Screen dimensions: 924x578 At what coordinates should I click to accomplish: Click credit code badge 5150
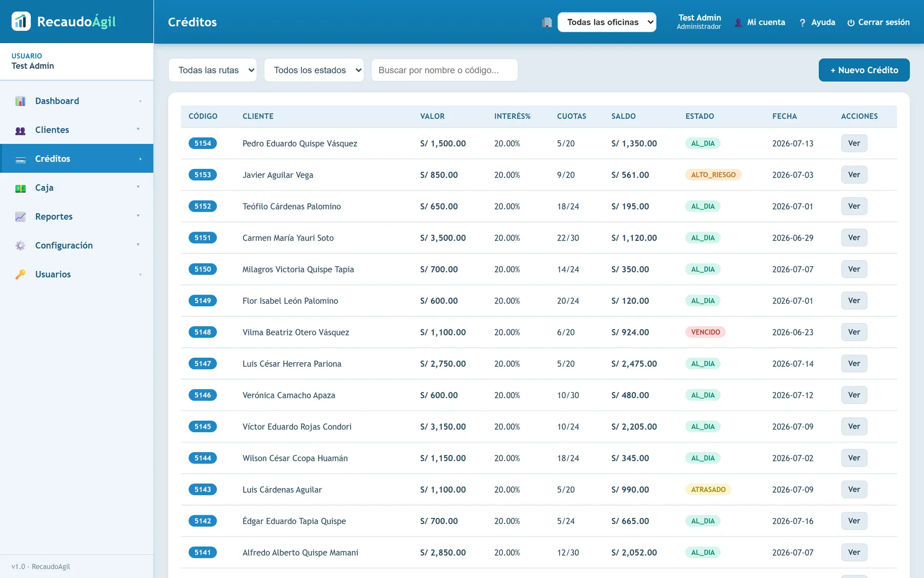(x=203, y=269)
